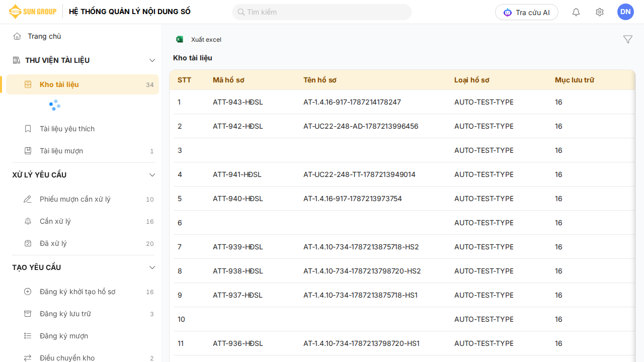Viewport: 644px width, 362px height.
Task: Click the Thư viện tài liệu library icon
Action: [x=16, y=60]
